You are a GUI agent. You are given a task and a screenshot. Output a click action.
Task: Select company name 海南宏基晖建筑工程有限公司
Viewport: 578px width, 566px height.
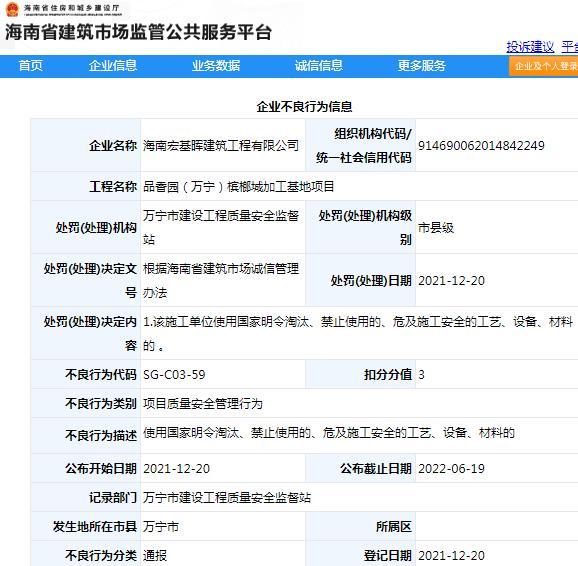coord(221,146)
